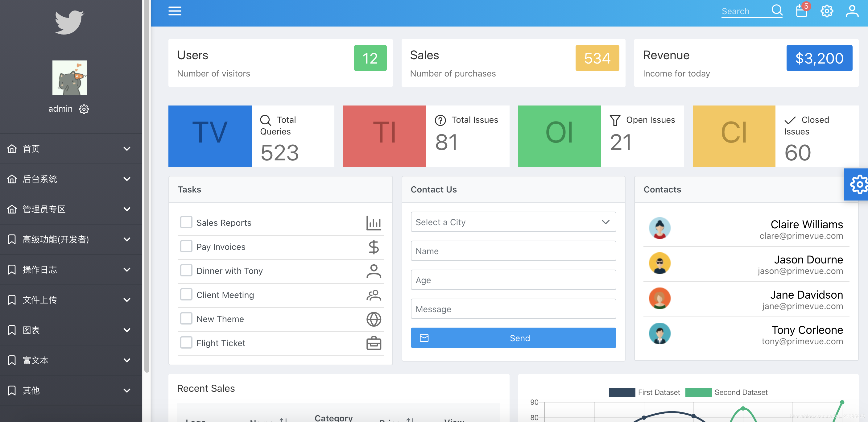
Task: Open the 后台系统 menu item
Action: point(71,179)
